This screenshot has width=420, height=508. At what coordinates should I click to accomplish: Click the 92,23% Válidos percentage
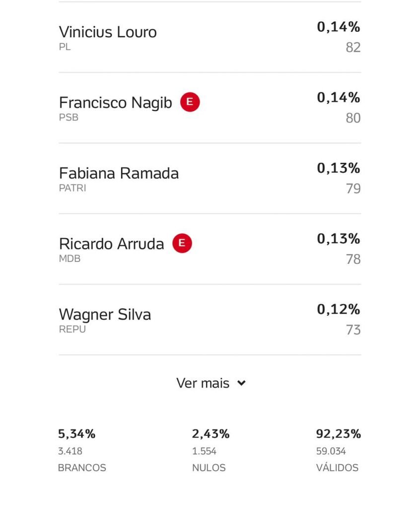[338, 434]
